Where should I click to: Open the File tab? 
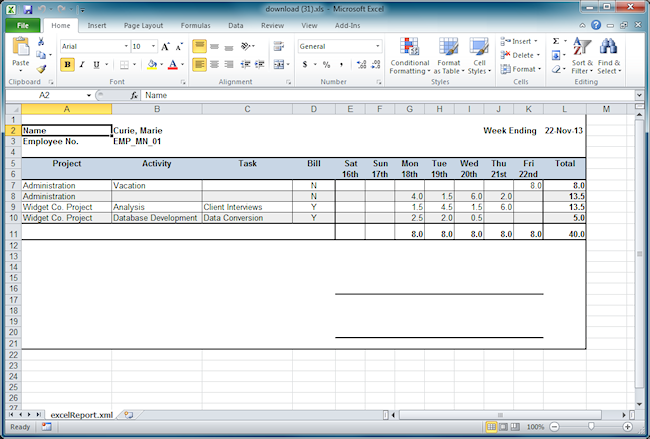[x=23, y=25]
